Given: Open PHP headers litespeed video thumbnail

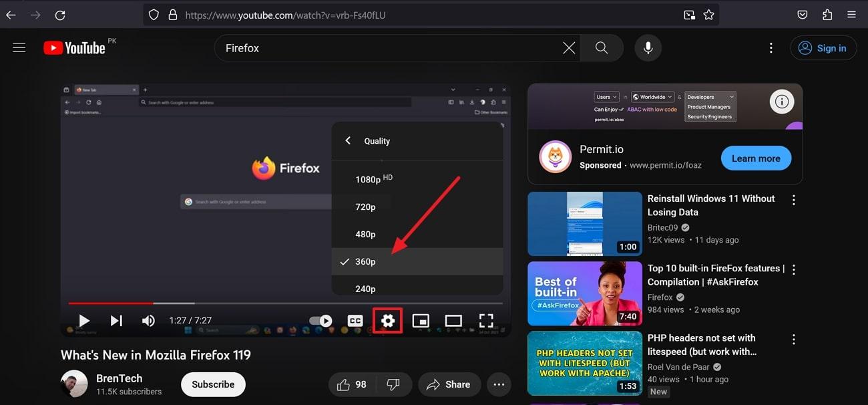Looking at the screenshot, I should (x=585, y=363).
